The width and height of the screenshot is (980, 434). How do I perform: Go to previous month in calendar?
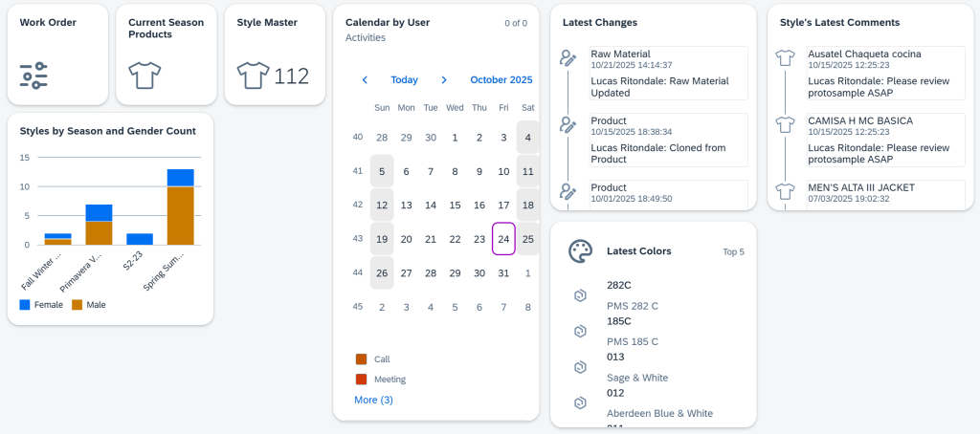[365, 80]
